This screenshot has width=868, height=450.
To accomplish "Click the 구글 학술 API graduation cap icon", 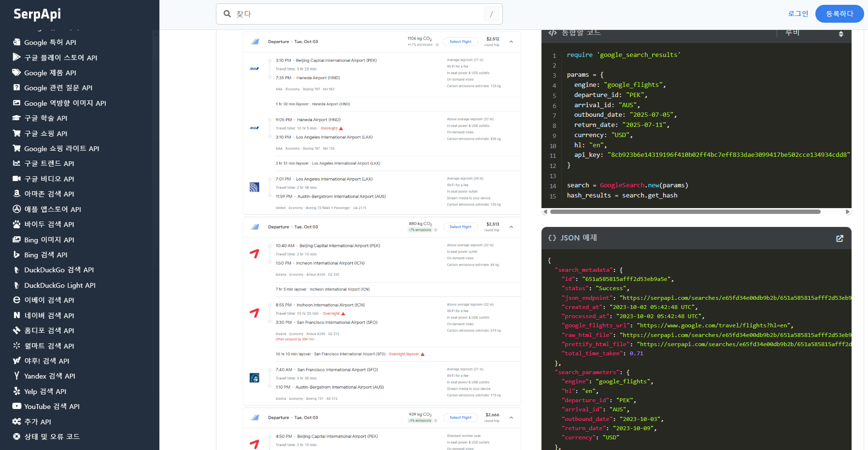I will point(16,118).
